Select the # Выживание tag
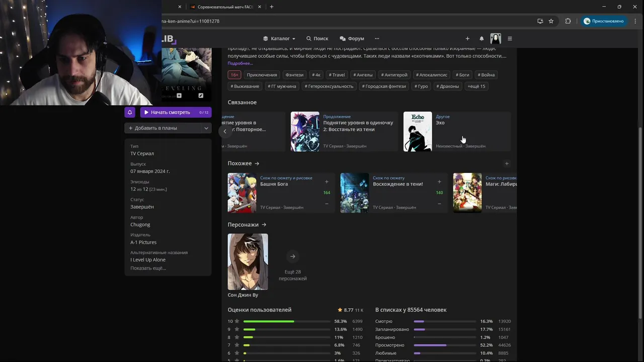 tap(245, 86)
